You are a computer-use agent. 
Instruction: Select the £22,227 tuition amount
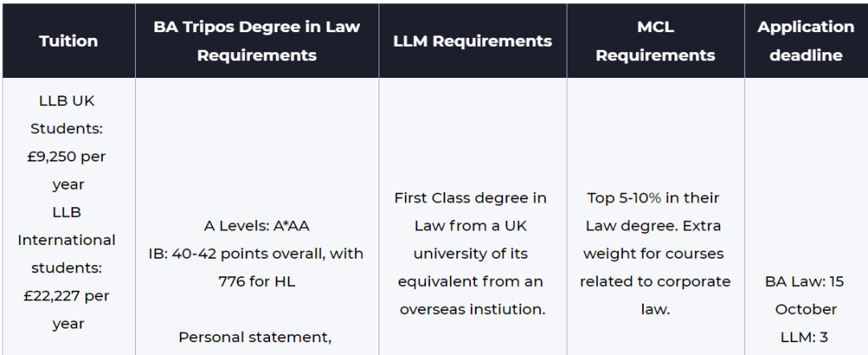click(x=67, y=309)
